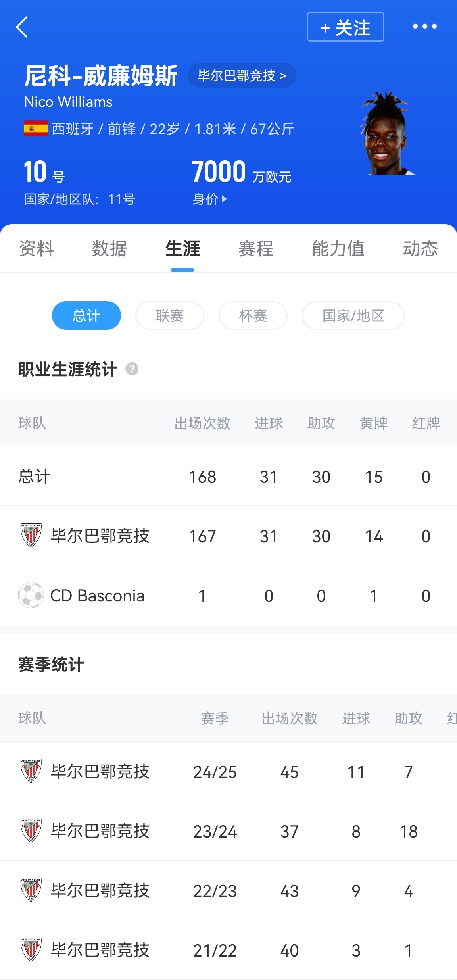Screen dimensions: 457x980
Task: Select the 联赛 filter pill
Action: coord(169,315)
